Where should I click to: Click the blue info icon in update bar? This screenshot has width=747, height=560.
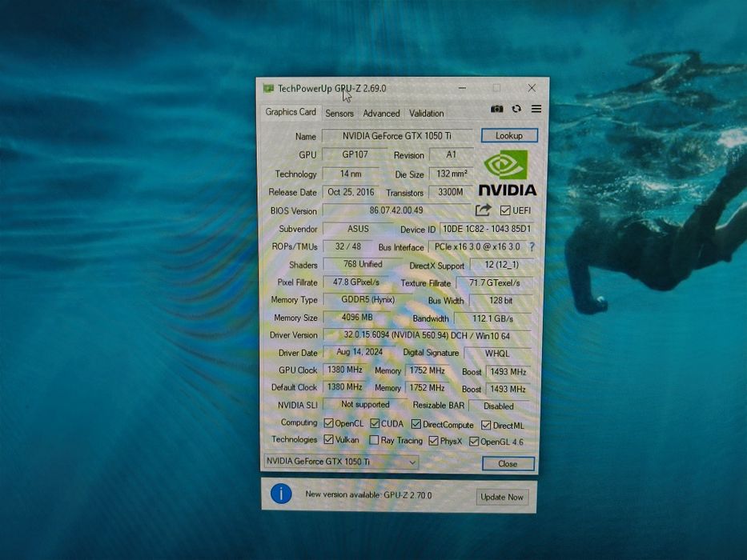click(281, 494)
